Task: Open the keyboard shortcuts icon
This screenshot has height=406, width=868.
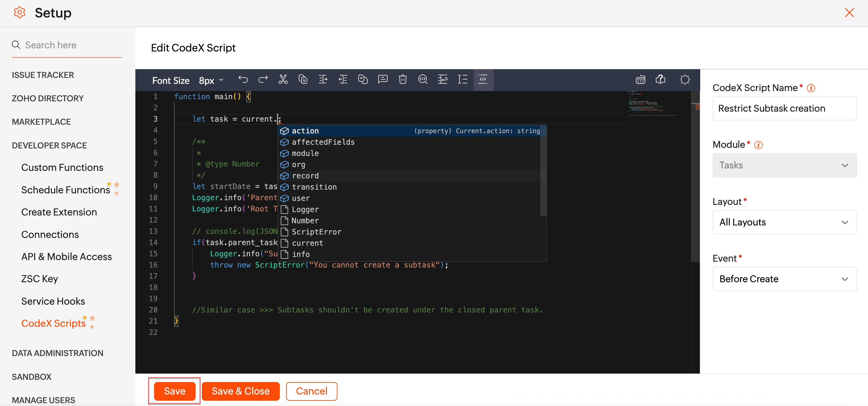Action: (x=640, y=80)
